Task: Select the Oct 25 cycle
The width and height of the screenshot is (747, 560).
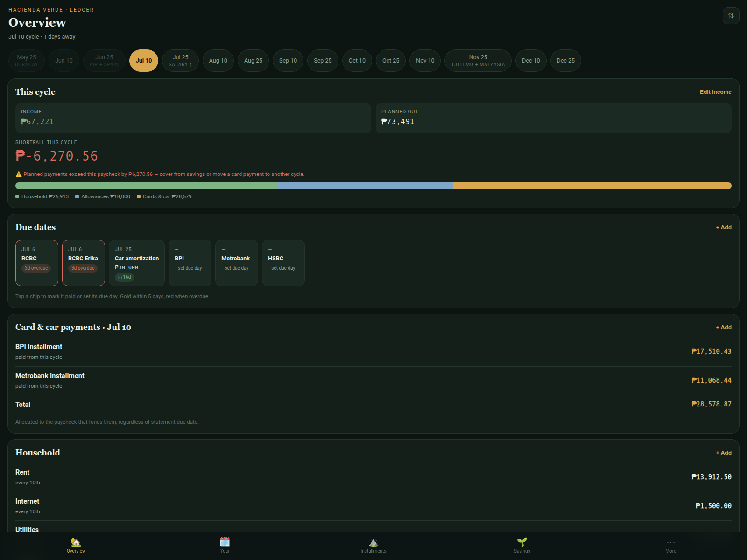Action: point(391,61)
